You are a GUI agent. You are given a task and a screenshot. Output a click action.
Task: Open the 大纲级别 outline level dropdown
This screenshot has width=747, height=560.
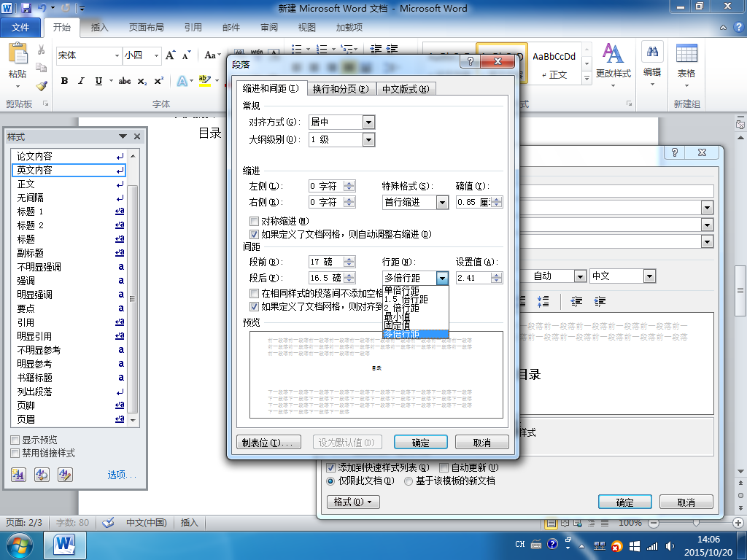(368, 139)
